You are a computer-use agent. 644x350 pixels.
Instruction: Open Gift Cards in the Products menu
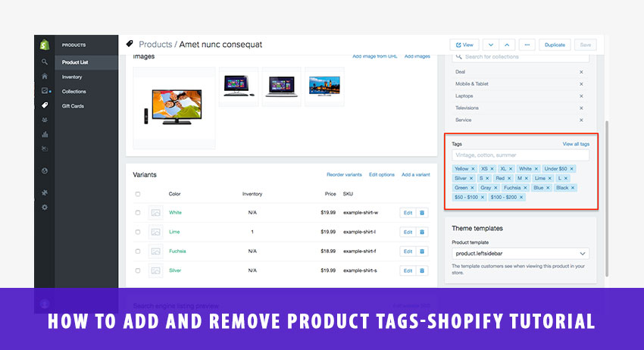point(73,106)
